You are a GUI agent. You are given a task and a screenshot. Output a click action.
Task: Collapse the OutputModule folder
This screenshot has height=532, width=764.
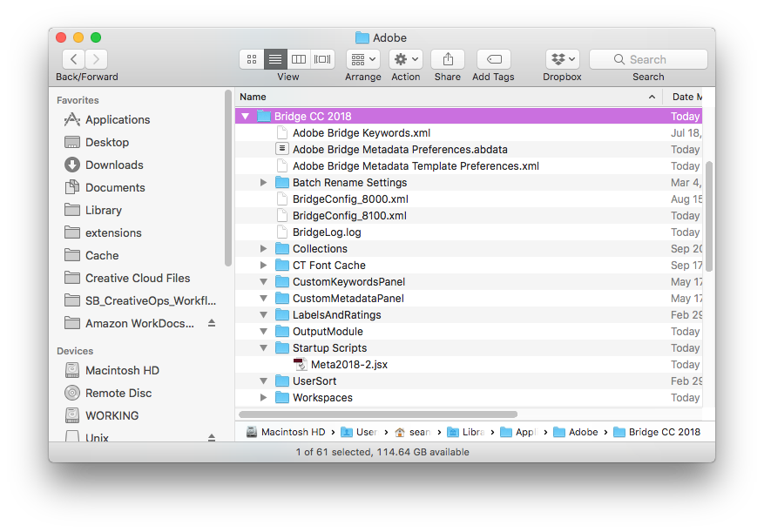(x=264, y=332)
